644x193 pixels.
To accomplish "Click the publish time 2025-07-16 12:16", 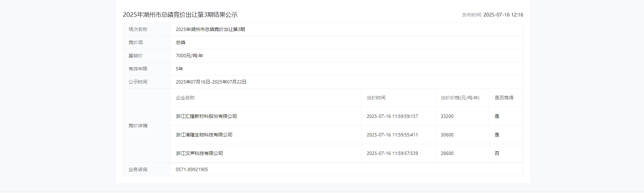I will pos(503,15).
